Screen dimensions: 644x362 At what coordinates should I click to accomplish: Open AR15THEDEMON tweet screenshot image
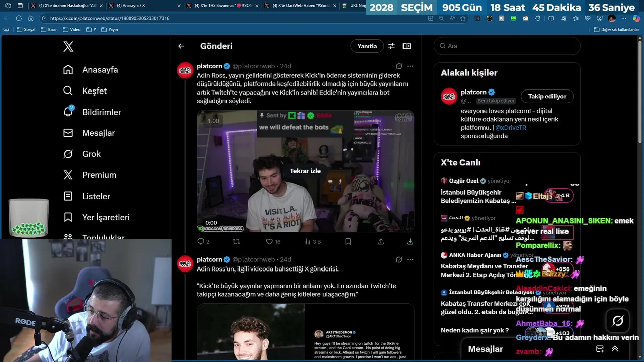click(359, 332)
